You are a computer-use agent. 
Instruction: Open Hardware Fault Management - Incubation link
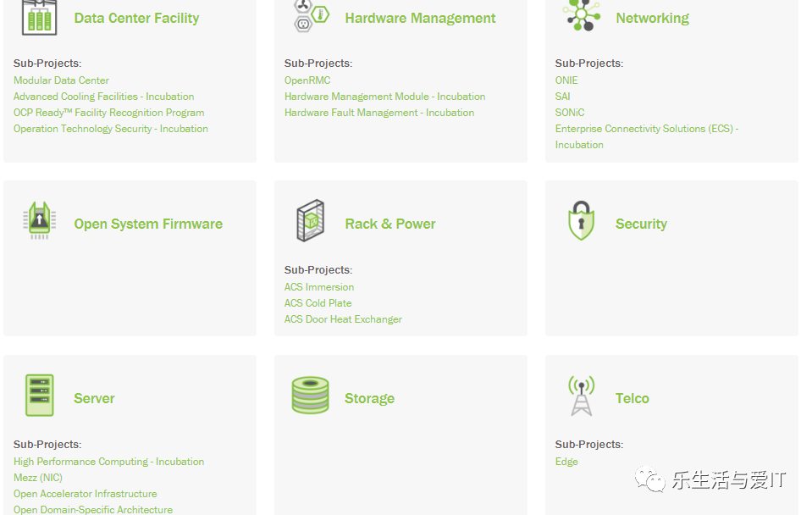point(379,113)
